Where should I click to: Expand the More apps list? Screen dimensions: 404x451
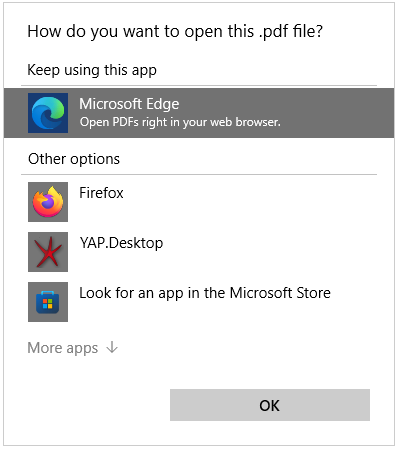click(73, 348)
